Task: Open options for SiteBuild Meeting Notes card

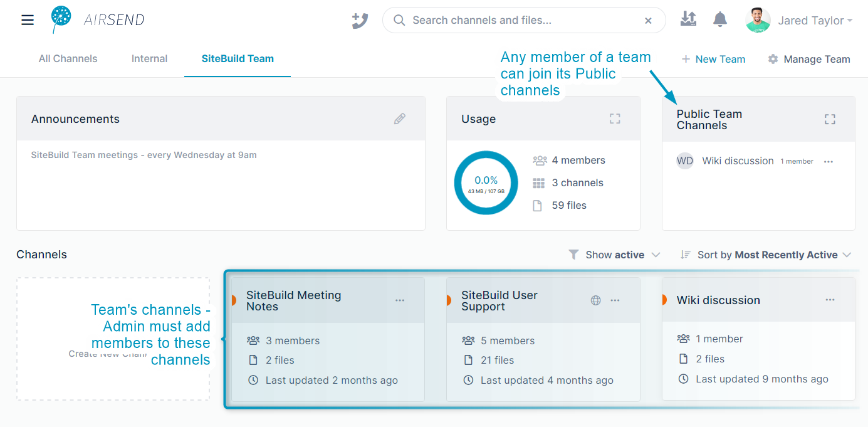Action: pos(400,300)
